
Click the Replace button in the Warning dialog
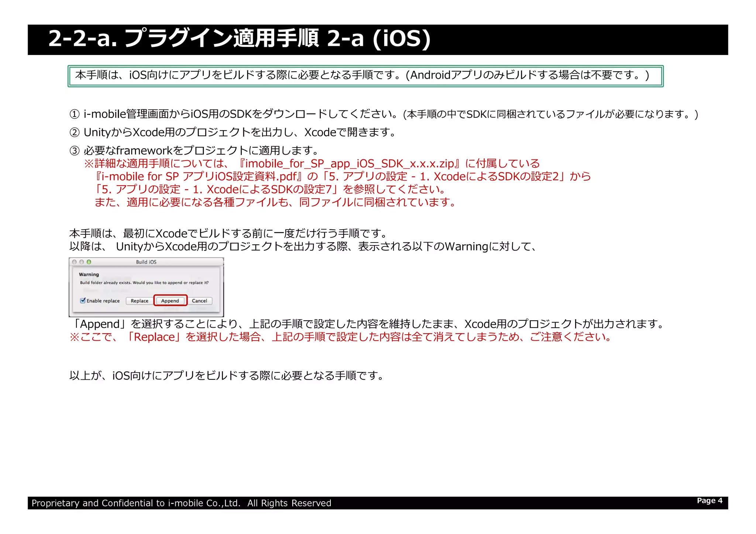[x=140, y=301]
